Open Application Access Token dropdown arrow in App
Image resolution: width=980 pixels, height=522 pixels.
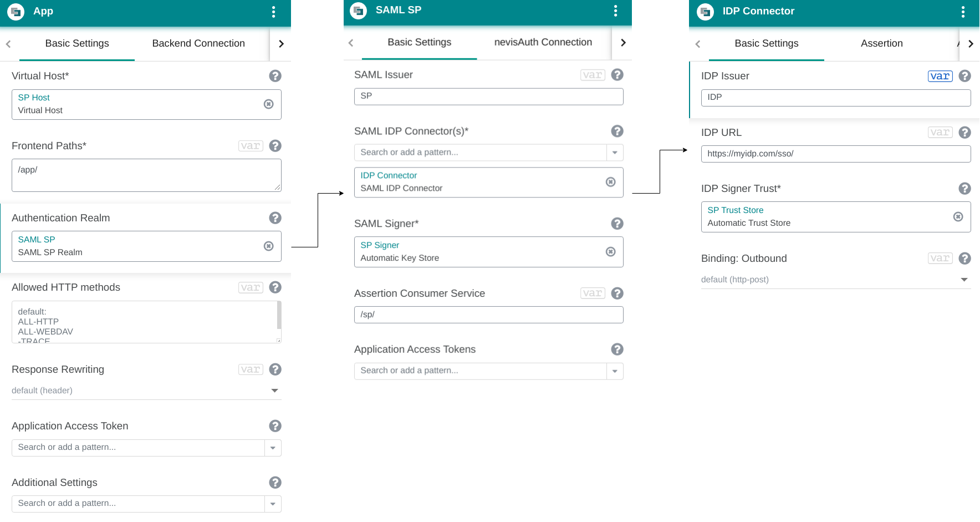(273, 448)
